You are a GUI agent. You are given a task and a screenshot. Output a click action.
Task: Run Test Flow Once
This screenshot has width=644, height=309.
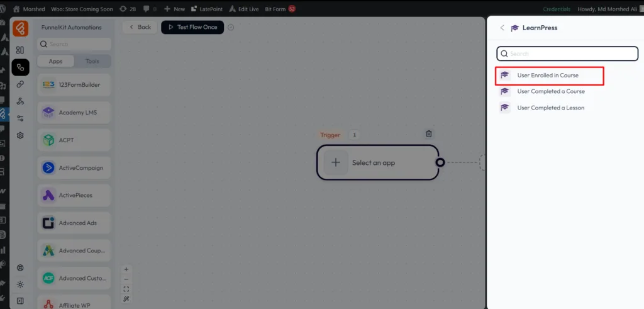click(192, 27)
